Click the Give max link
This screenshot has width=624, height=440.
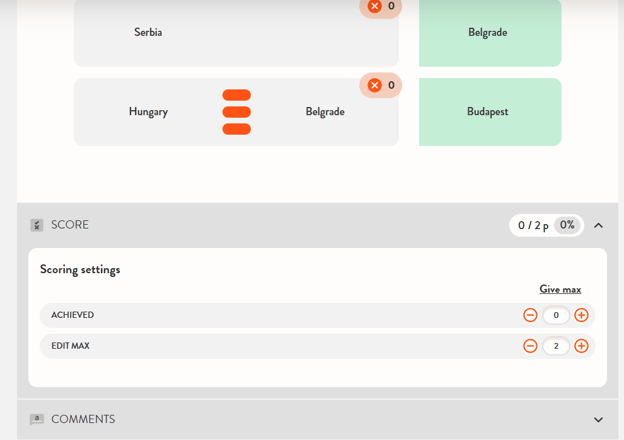[560, 289]
